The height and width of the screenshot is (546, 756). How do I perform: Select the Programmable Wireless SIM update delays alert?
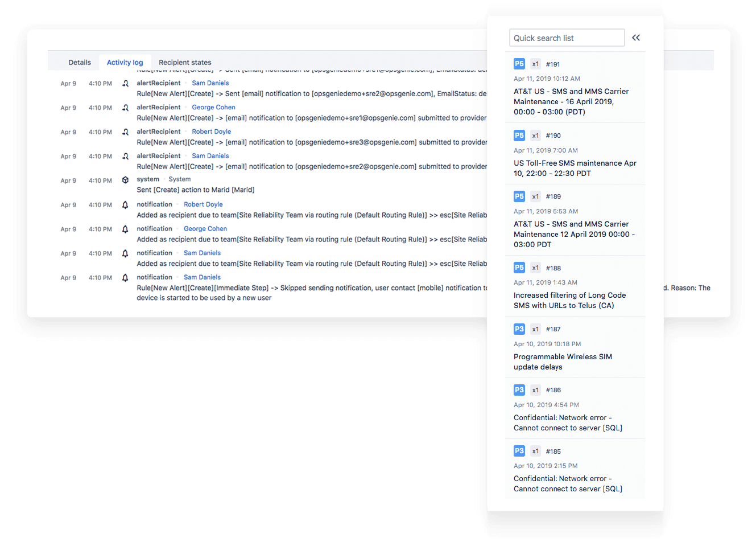(x=563, y=362)
